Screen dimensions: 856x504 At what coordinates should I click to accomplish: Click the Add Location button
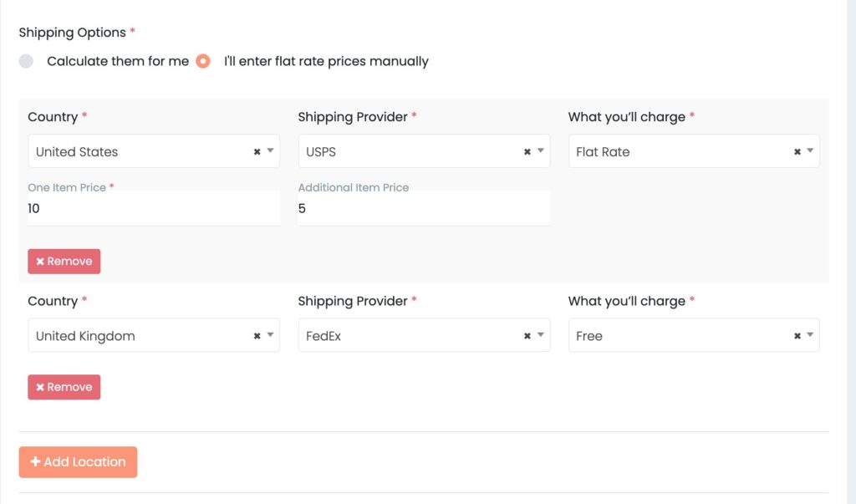[78, 461]
